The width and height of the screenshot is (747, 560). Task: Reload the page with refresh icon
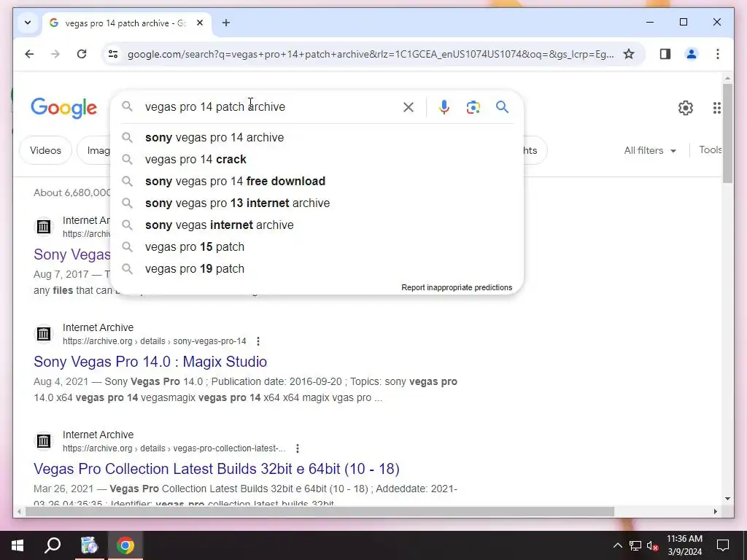tap(82, 54)
